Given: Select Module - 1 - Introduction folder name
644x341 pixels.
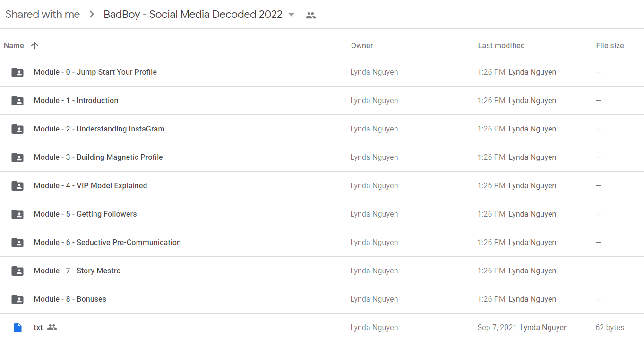Looking at the screenshot, I should pyautogui.click(x=76, y=101).
